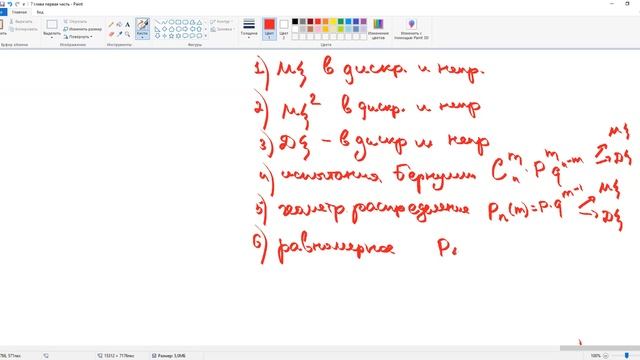Open the Home ribbon tab
Screen dimensions: 640x360
coord(19,12)
